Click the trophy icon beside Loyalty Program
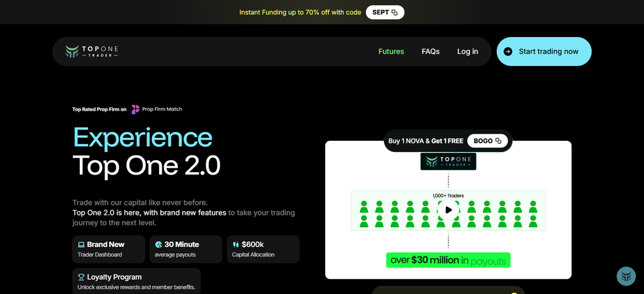Viewport: 644px width, 294px height. point(81,277)
